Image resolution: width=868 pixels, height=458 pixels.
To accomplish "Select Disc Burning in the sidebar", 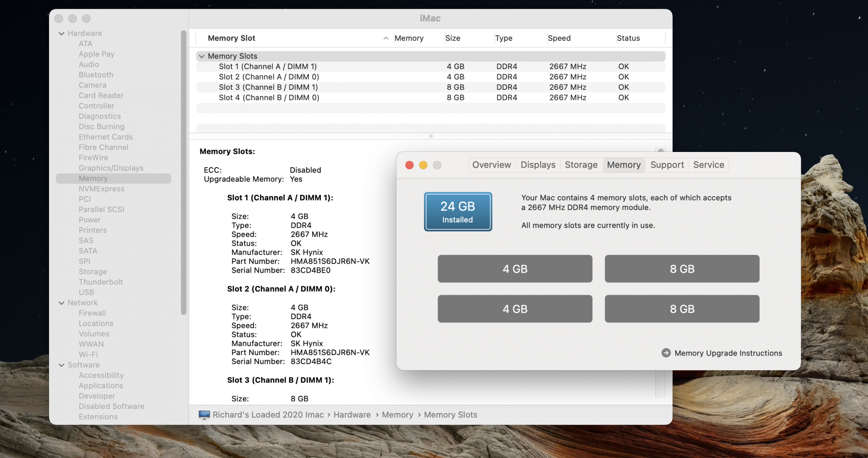I will click(102, 127).
